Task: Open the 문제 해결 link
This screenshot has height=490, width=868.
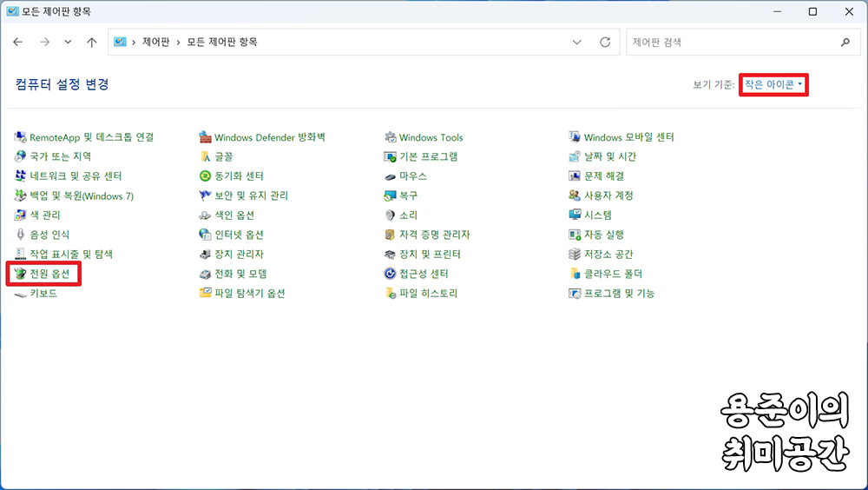Action: pos(604,175)
